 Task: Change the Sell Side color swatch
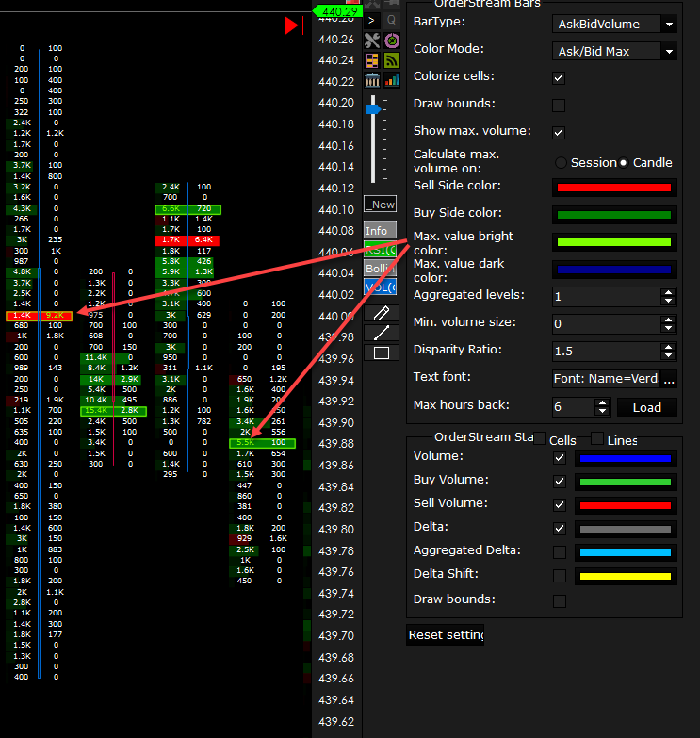[x=613, y=188]
